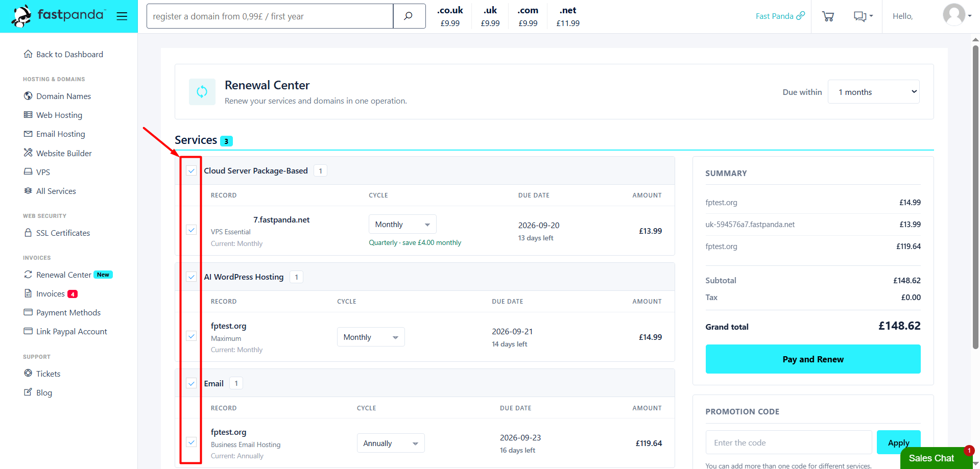Click the .net £11.99 domain price

(568, 16)
